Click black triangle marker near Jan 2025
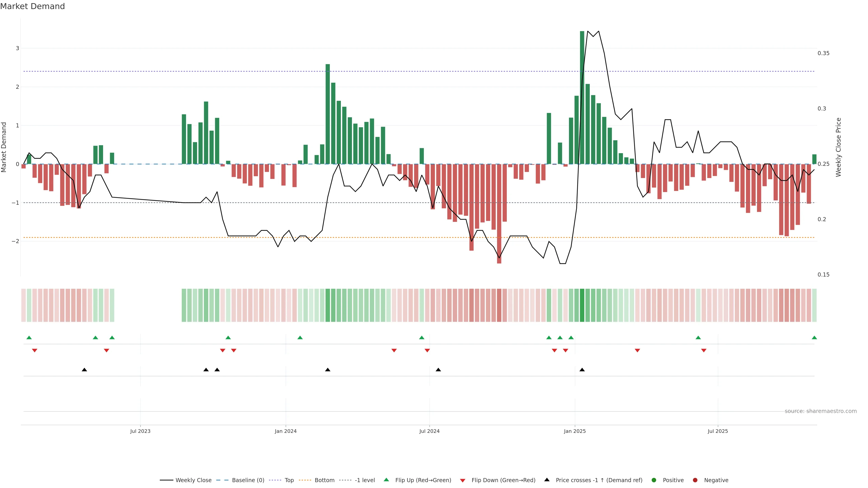This screenshot has width=868, height=488. 582,370
